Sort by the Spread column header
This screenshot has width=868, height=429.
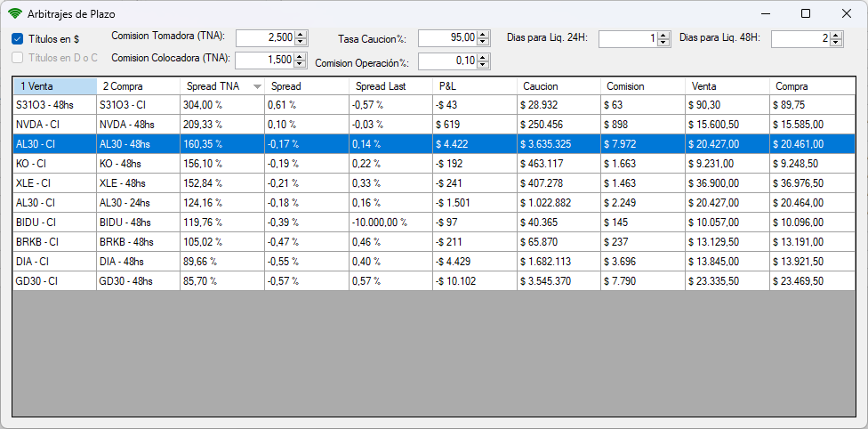pos(307,86)
